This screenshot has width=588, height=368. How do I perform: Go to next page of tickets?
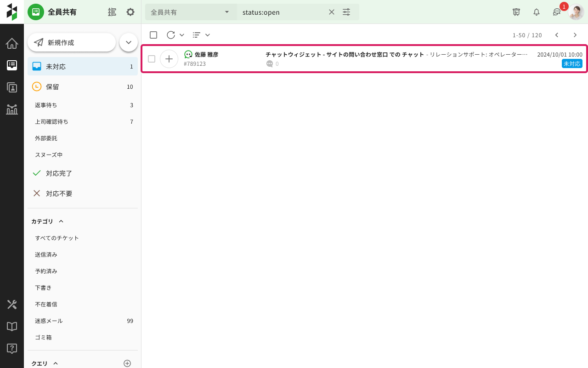pyautogui.click(x=575, y=35)
